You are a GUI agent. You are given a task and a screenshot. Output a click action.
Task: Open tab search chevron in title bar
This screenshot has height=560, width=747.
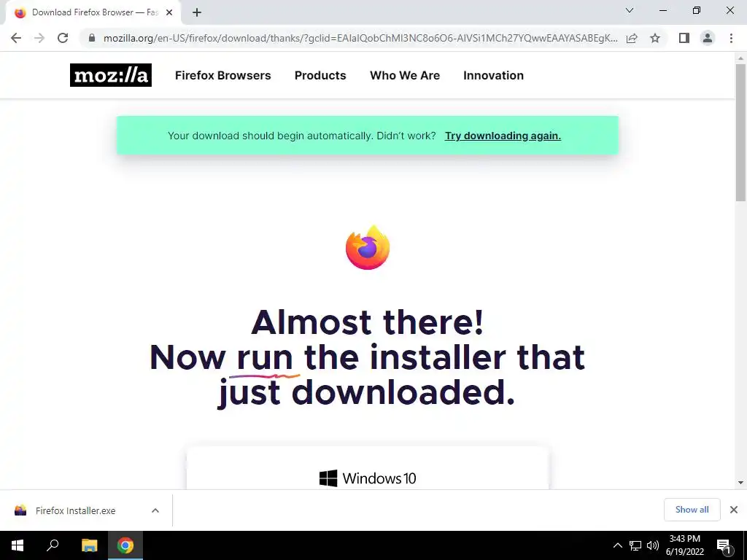(x=630, y=10)
